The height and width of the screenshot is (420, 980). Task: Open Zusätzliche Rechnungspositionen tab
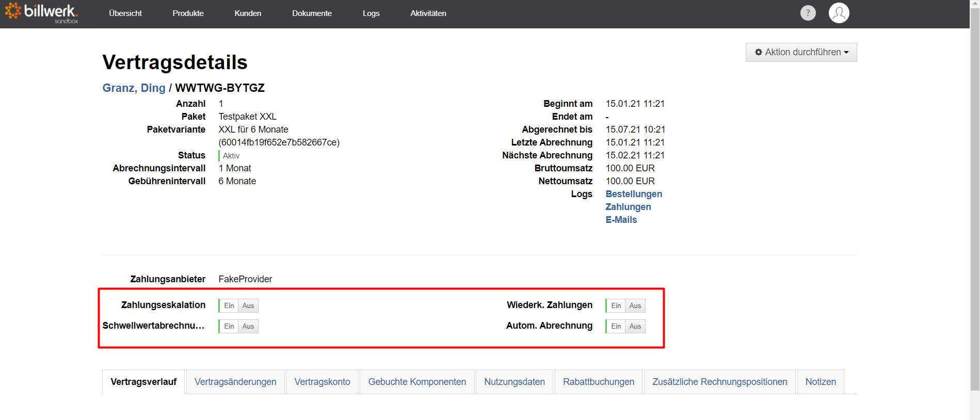pos(720,382)
